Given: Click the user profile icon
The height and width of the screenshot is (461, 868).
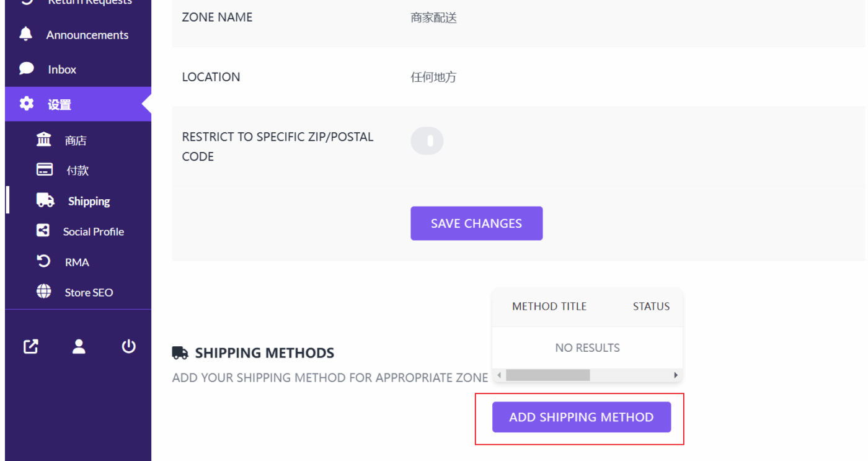Looking at the screenshot, I should 79,347.
